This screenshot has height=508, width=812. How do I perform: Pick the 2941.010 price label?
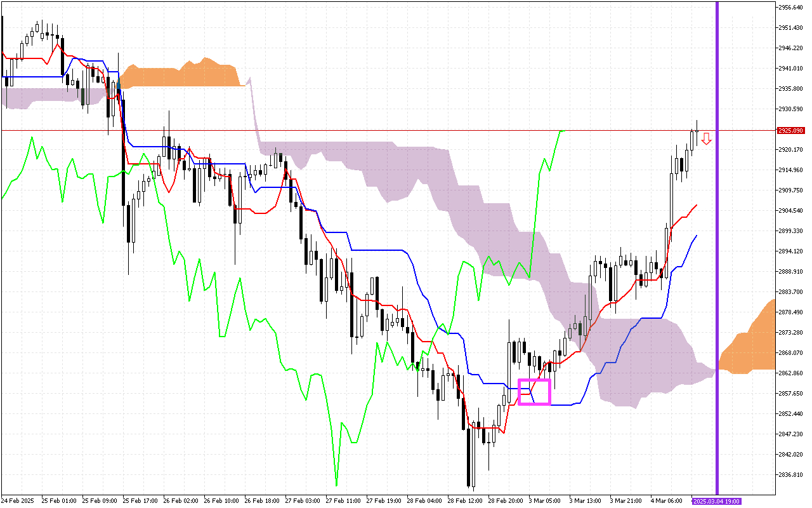pos(790,69)
